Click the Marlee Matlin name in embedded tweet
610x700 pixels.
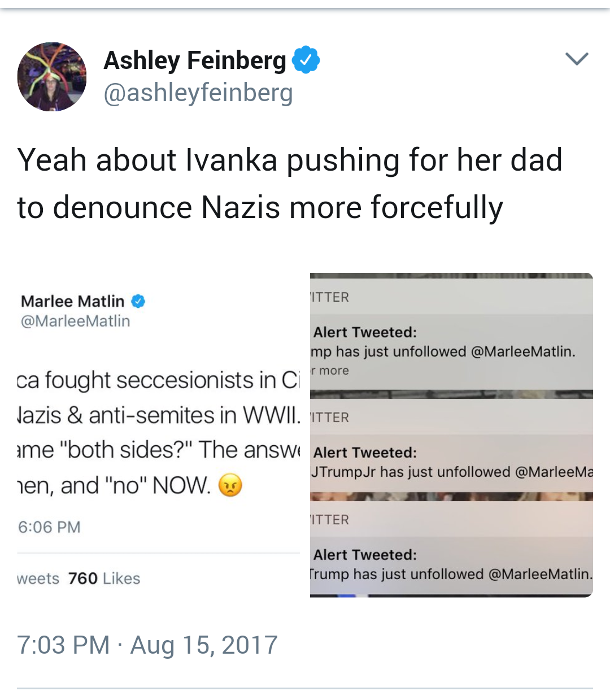(72, 301)
